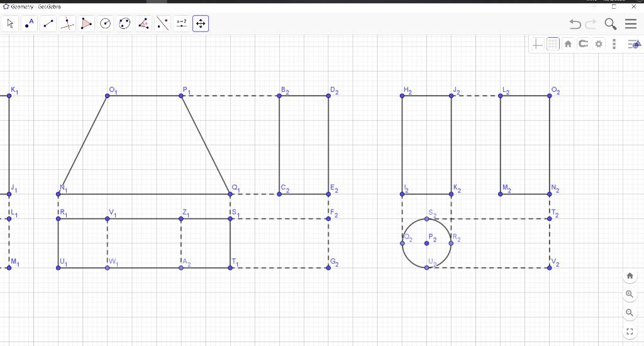The image size is (644, 346).
Task: Select point N2
Action: click(x=550, y=194)
